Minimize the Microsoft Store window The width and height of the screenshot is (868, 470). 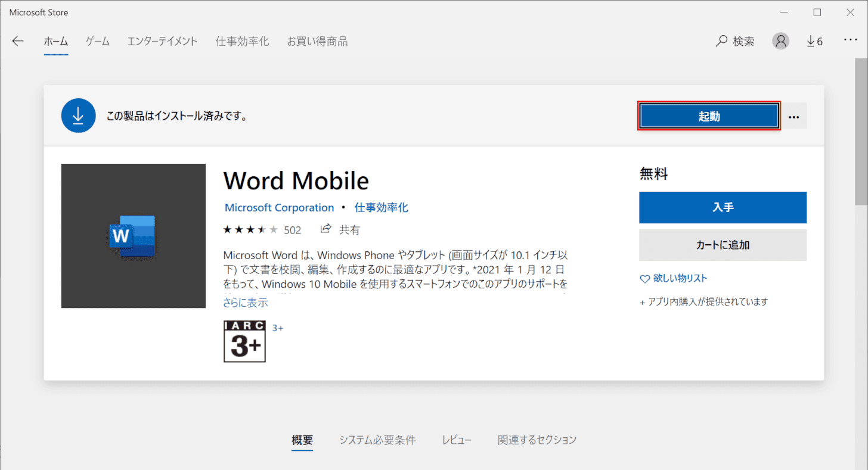click(x=785, y=12)
